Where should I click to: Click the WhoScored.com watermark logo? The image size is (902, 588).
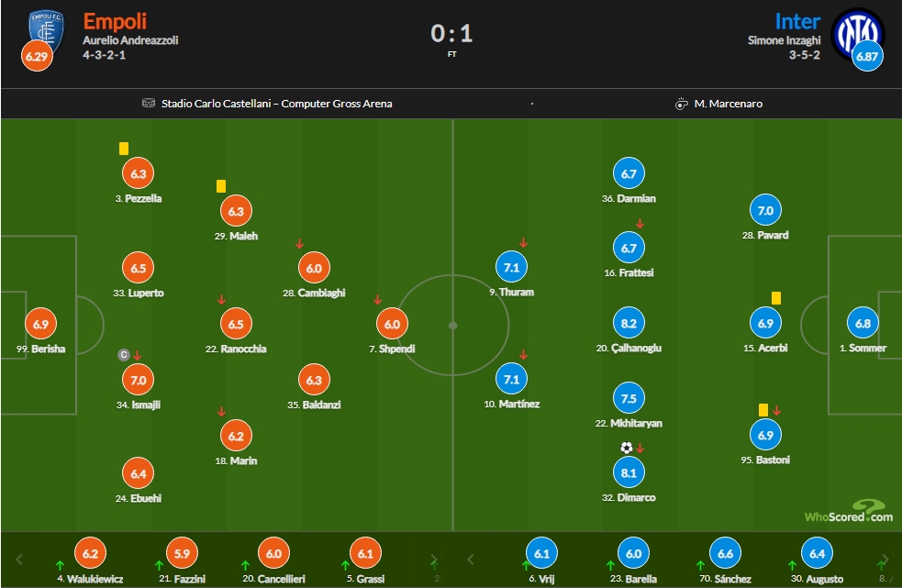pos(849,512)
